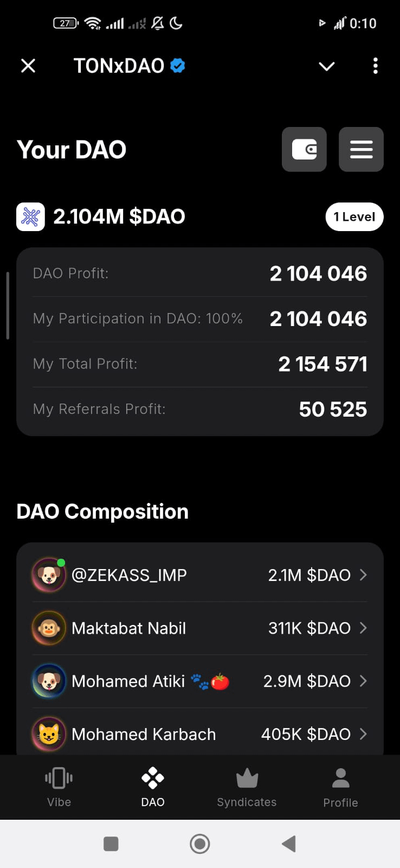
Task: Open the hamburger menu button
Action: coord(361,149)
